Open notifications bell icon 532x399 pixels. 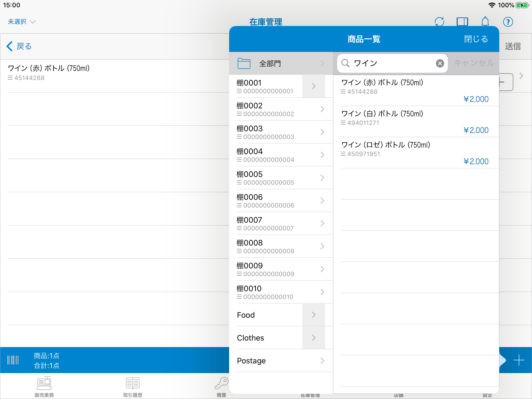tap(485, 22)
